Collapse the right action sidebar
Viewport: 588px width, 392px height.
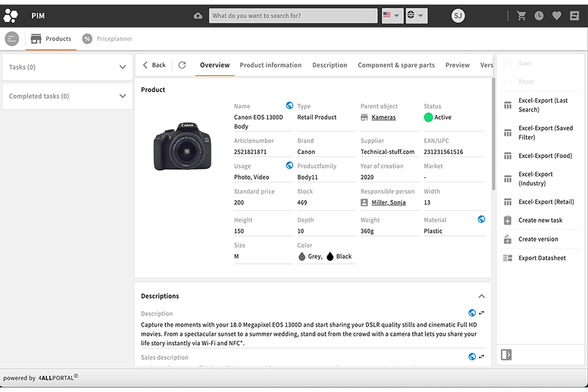click(x=506, y=355)
